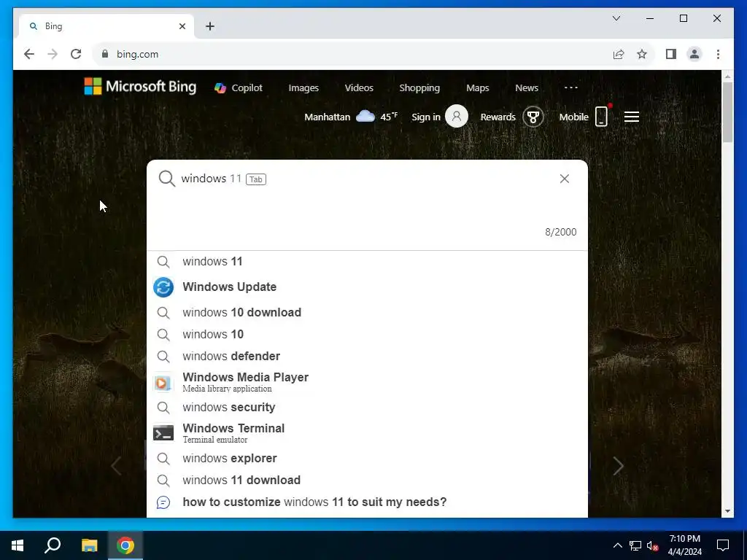The image size is (747, 560).
Task: Select the Windows Media Player suggestion icon
Action: coord(163,382)
